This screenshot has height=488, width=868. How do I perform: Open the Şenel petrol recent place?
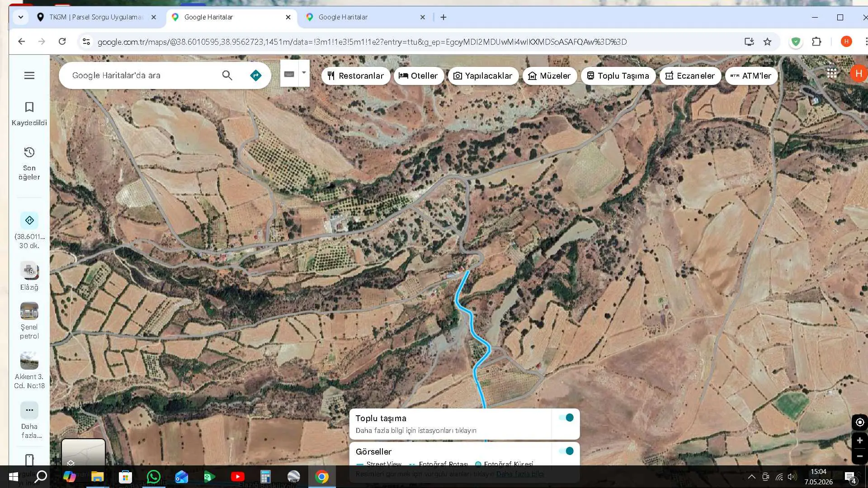(x=29, y=321)
